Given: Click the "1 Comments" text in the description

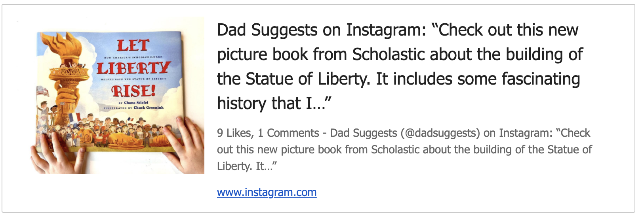Looking at the screenshot, I should coord(288,133).
